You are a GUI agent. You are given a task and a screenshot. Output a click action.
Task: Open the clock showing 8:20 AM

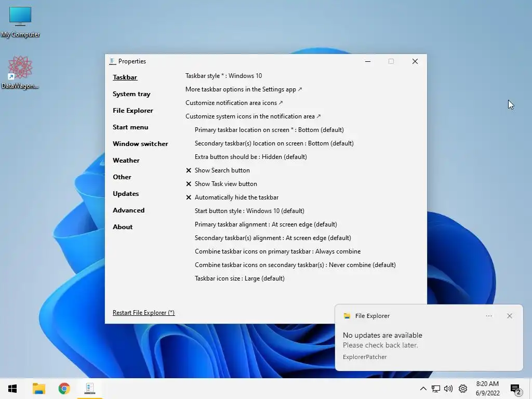(487, 389)
